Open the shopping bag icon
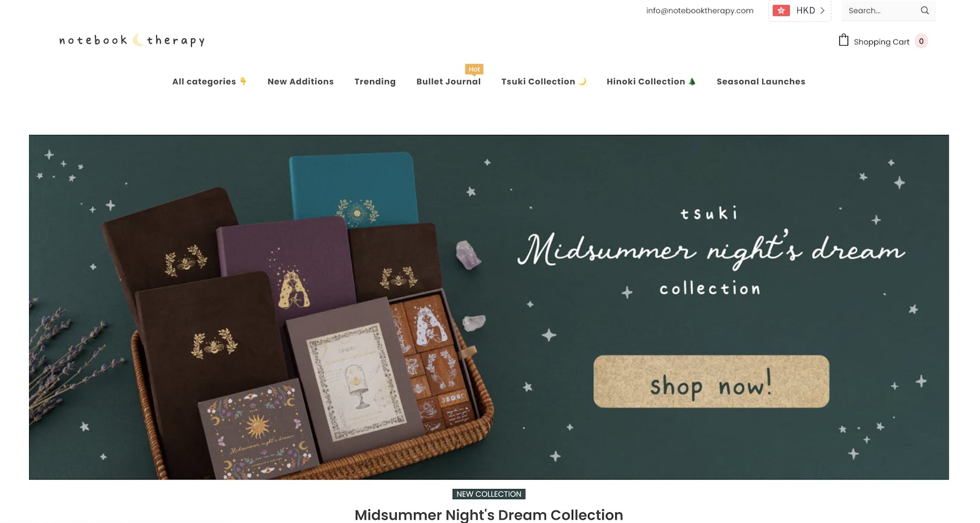This screenshot has width=980, height=523. [843, 40]
